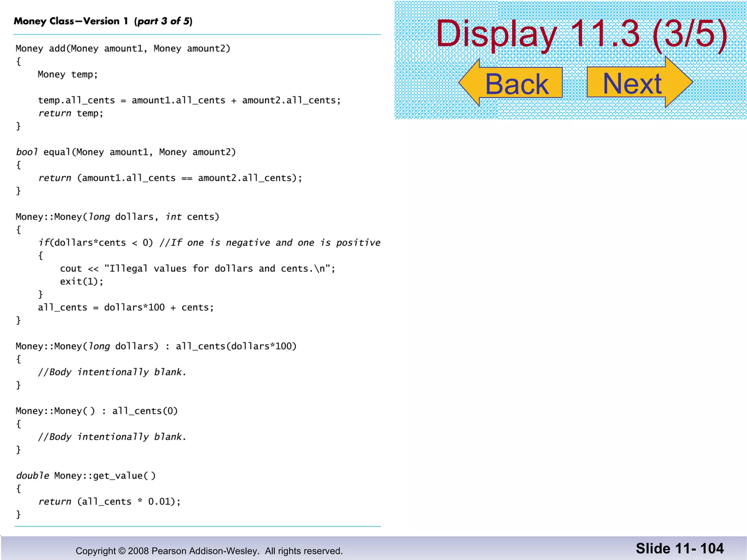Select 'temp.all_cents = amount1.all_cents + amount2.all_cents;' line
The image size is (747, 560).
[x=189, y=100]
